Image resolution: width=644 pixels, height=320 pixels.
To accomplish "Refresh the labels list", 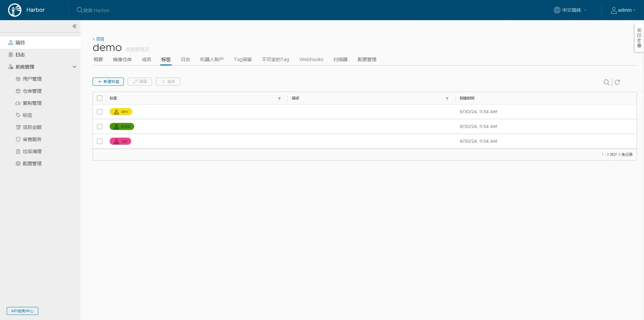I will tap(617, 82).
